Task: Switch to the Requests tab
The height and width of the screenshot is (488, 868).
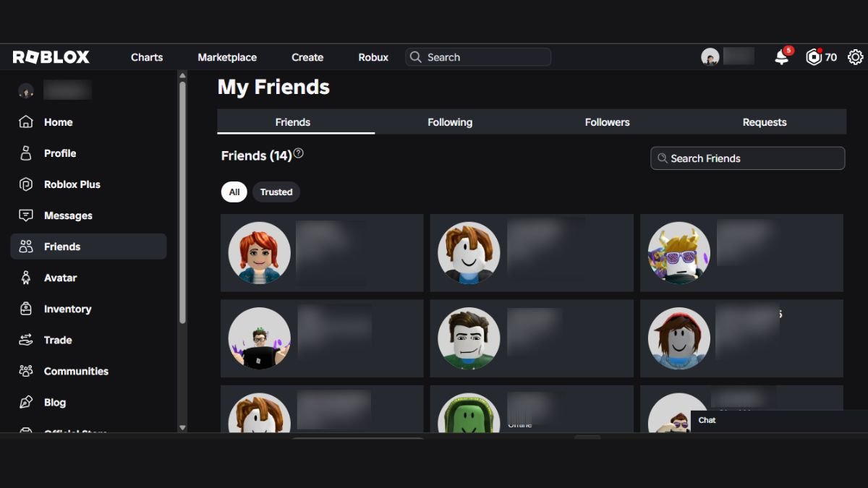Action: tap(765, 122)
